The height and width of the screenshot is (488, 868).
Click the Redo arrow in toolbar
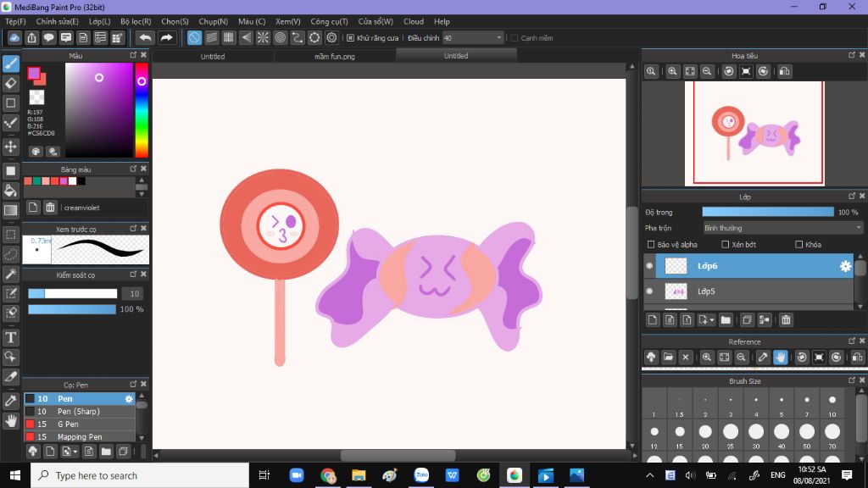[166, 37]
